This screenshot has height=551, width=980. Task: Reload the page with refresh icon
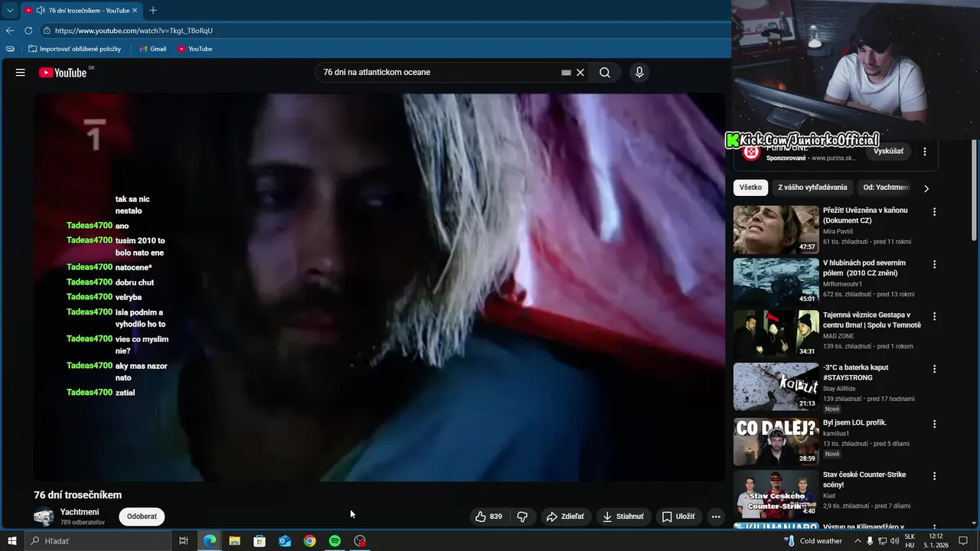[28, 31]
